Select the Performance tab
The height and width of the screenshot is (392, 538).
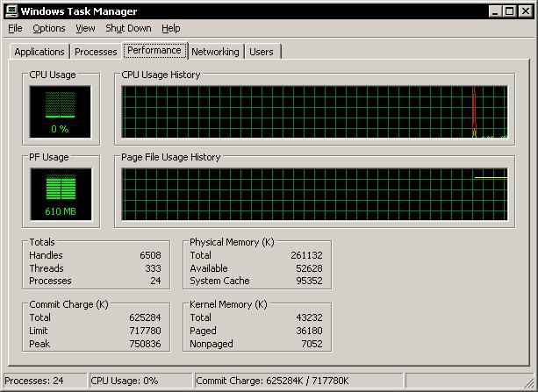(154, 50)
